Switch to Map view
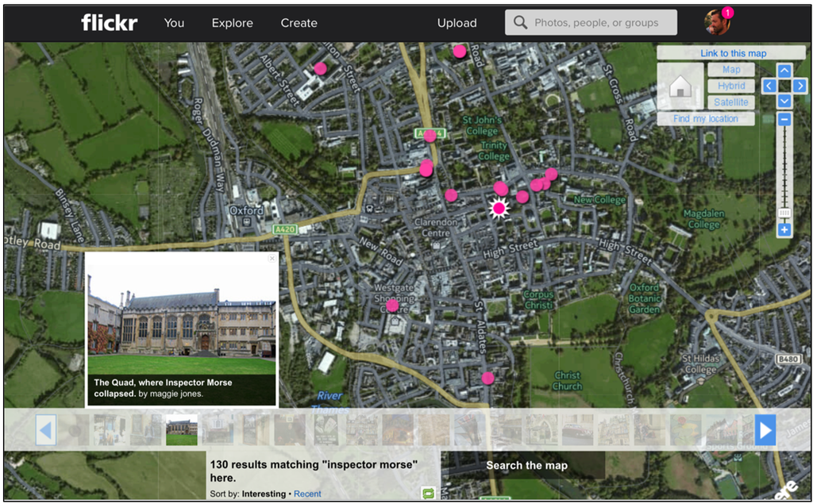Viewport: 813px width, 504px height. click(731, 70)
